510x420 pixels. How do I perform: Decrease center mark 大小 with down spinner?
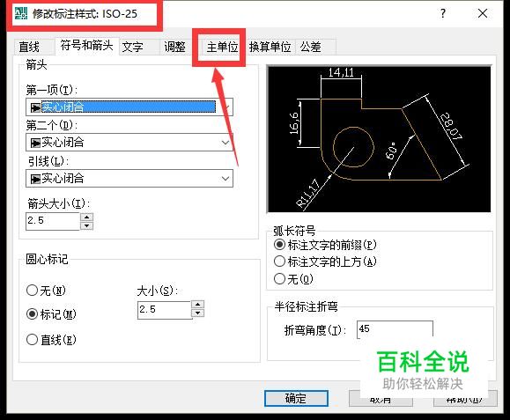click(198, 313)
